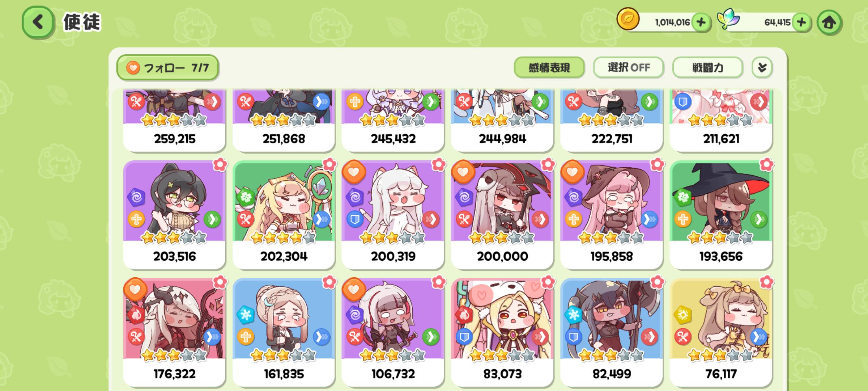The height and width of the screenshot is (391, 868).
Task: Select the witch character card 193,656
Action: (x=721, y=214)
